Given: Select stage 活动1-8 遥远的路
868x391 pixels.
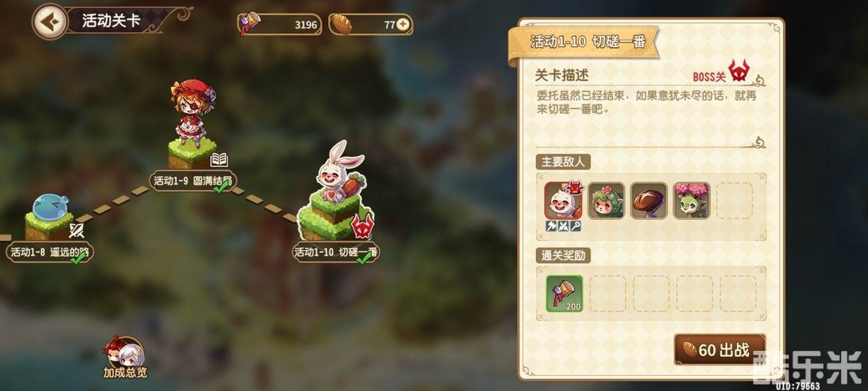Looking at the screenshot, I should [48, 251].
